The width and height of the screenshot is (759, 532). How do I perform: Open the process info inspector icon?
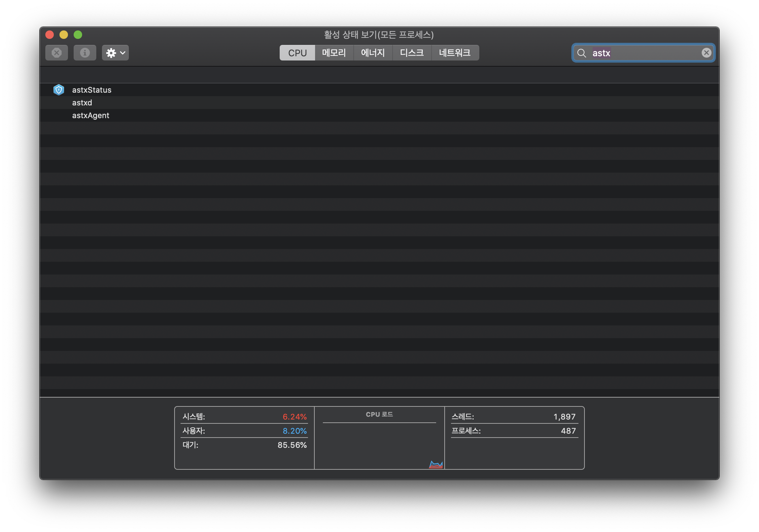[85, 53]
